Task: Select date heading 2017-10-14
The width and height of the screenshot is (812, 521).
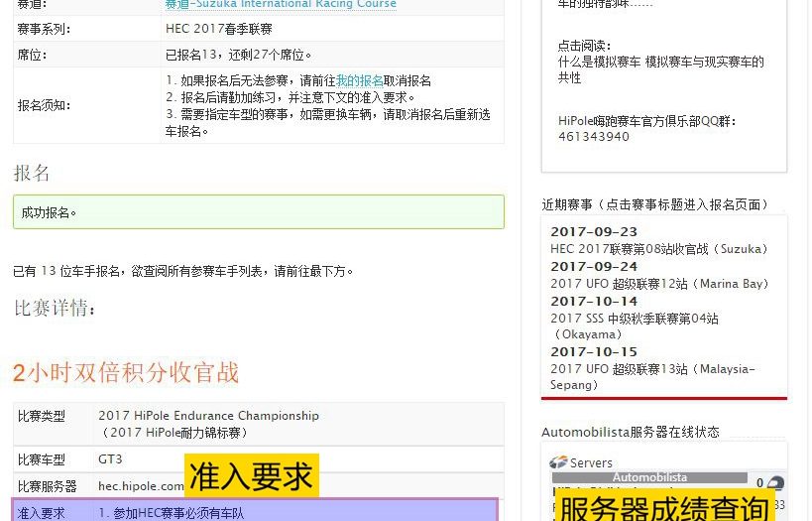Action: coord(594,302)
